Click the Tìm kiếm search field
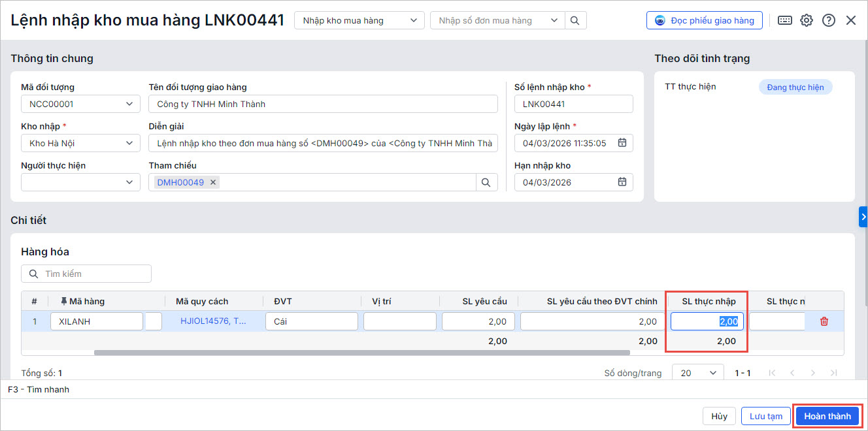 click(x=92, y=274)
